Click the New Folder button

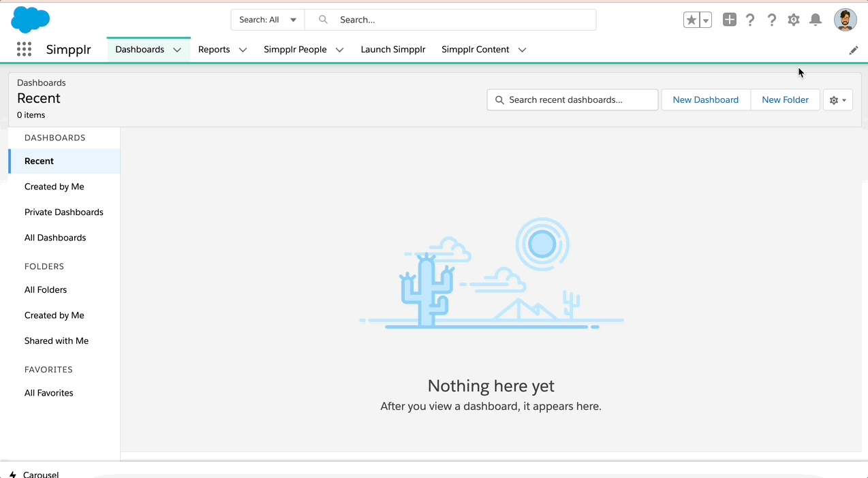[x=785, y=99]
